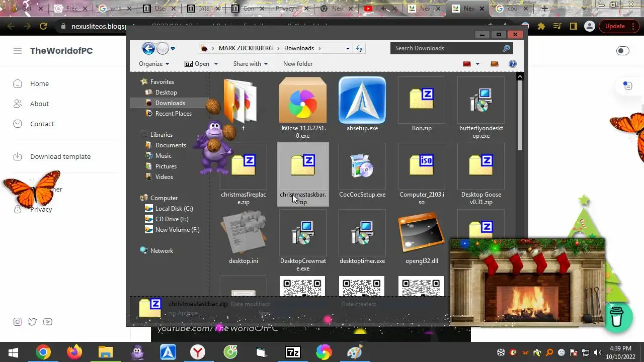Open Explorer help icon
644x362 pixels.
[513, 64]
